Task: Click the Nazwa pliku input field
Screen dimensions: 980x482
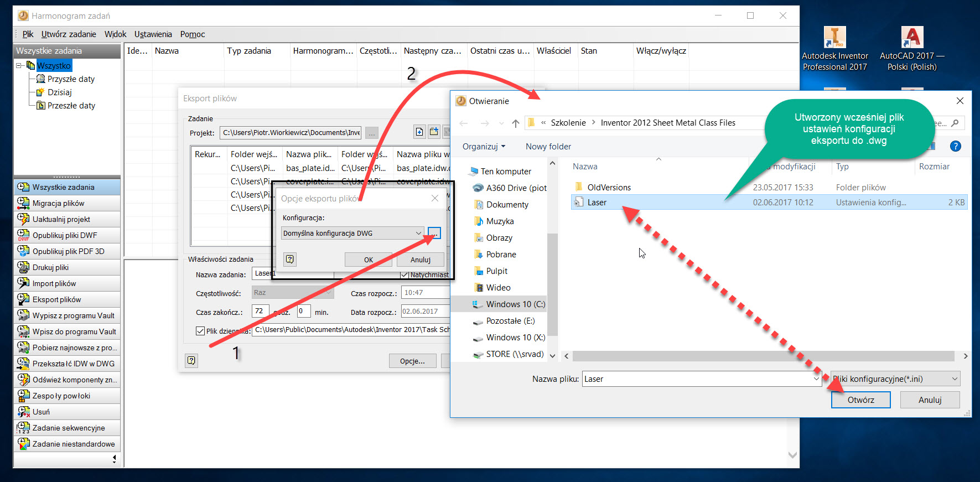Action: 697,379
